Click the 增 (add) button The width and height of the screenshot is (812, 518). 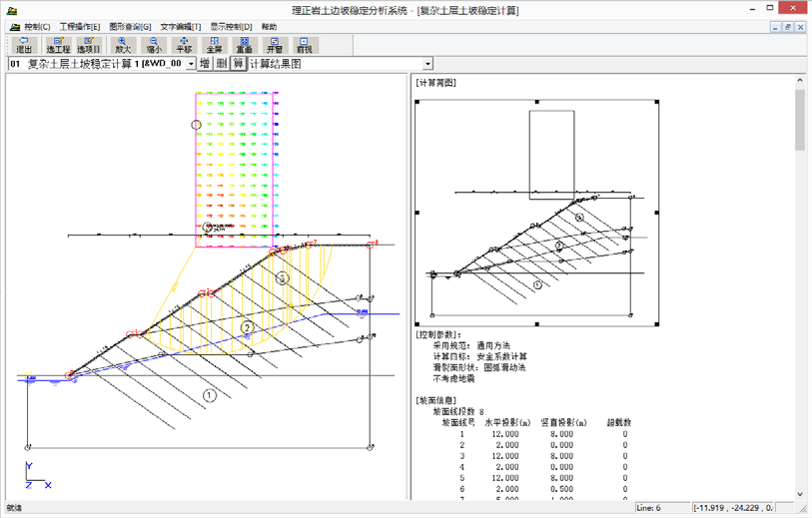204,64
